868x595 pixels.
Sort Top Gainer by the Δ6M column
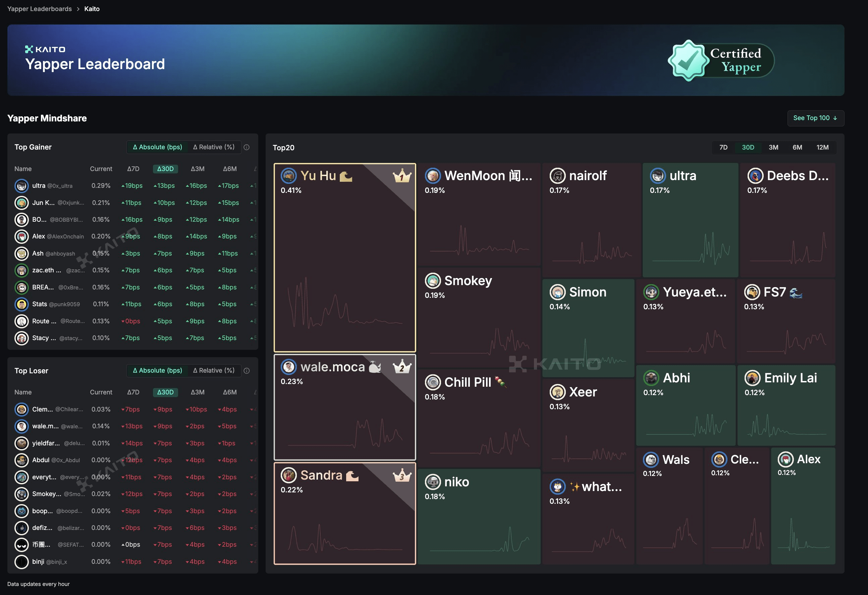pos(230,169)
